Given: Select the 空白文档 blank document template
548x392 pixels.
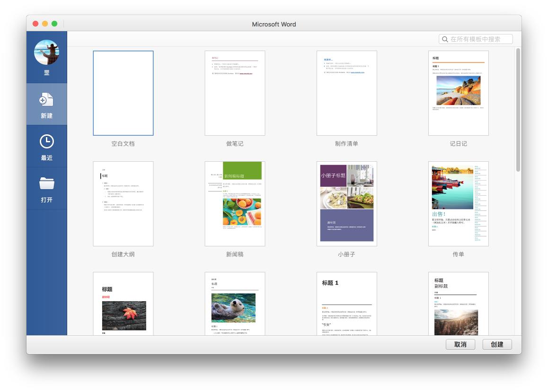Looking at the screenshot, I should click(123, 93).
